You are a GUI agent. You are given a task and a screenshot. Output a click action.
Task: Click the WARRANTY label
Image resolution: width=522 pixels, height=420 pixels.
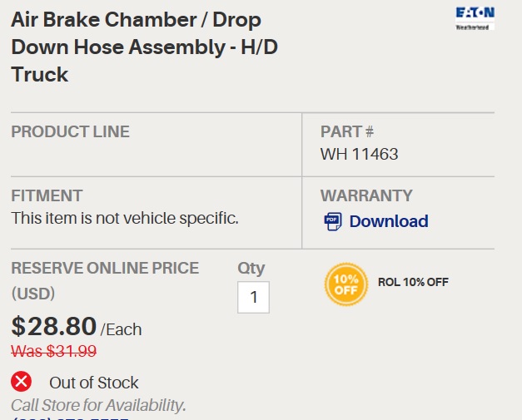point(366,195)
